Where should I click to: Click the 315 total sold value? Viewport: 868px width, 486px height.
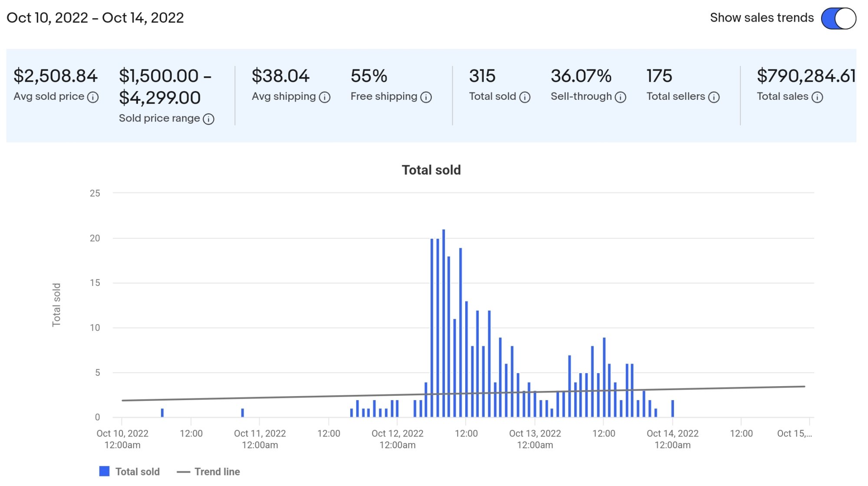(482, 76)
